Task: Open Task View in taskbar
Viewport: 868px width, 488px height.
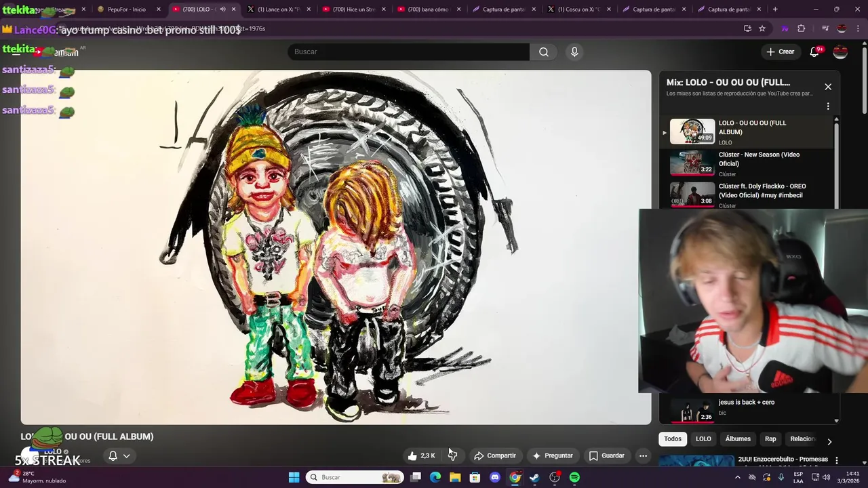Action: point(416,477)
